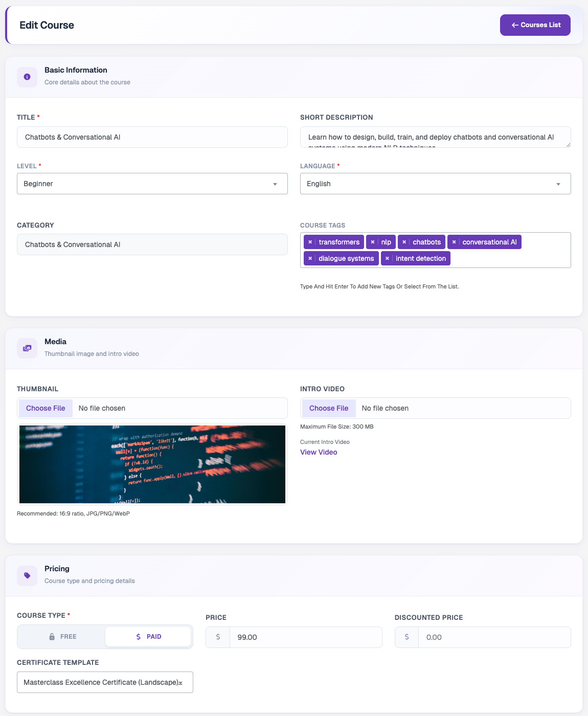The image size is (588, 716).
Task: Click the Basic Information info icon
Action: click(x=27, y=77)
